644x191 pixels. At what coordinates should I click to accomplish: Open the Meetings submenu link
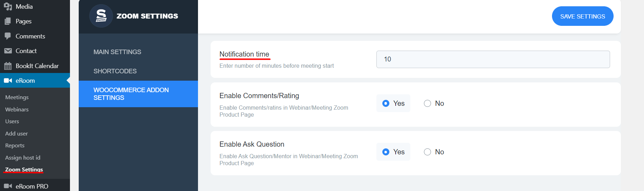[17, 97]
